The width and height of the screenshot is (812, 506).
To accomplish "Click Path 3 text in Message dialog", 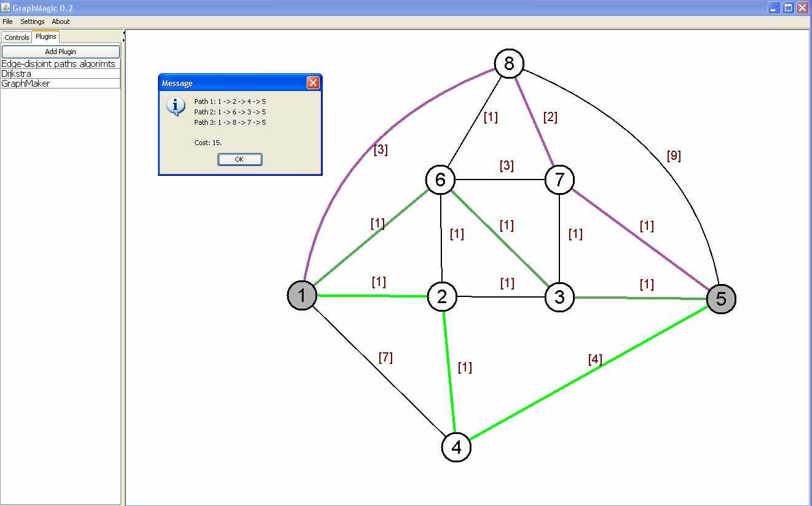I will [230, 122].
